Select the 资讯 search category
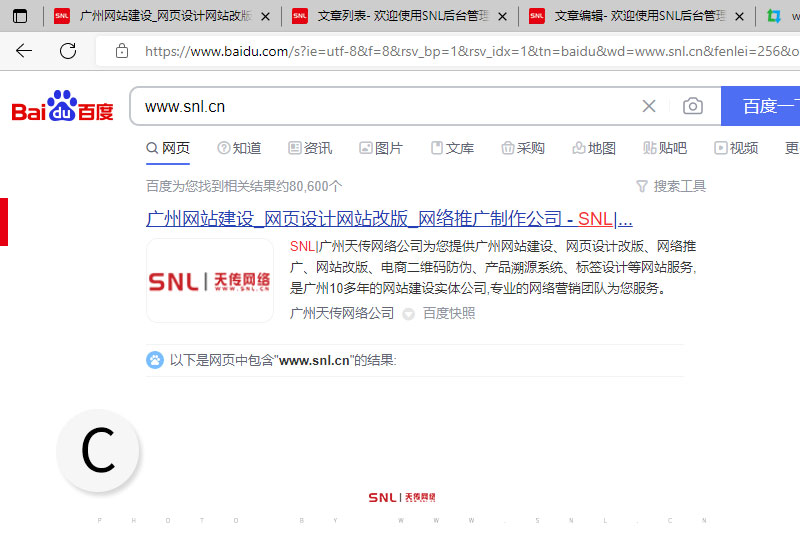 [310, 148]
